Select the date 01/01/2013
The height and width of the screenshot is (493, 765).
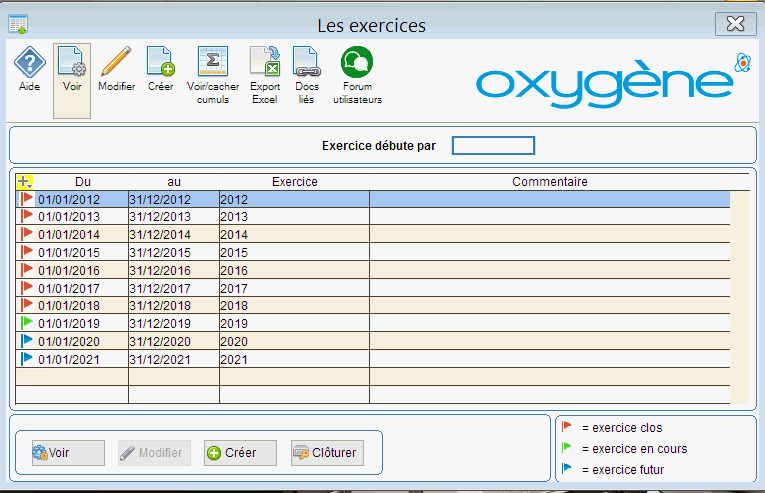(69, 217)
